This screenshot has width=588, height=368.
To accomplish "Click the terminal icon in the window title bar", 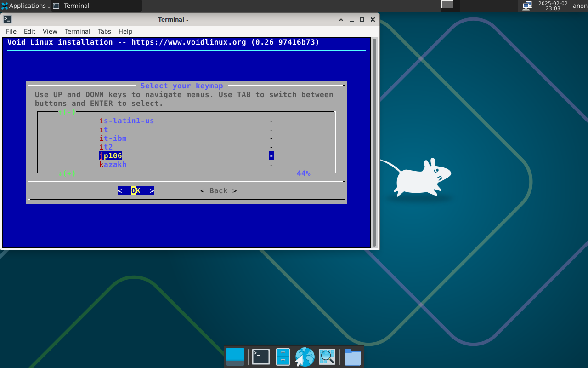I will [7, 19].
